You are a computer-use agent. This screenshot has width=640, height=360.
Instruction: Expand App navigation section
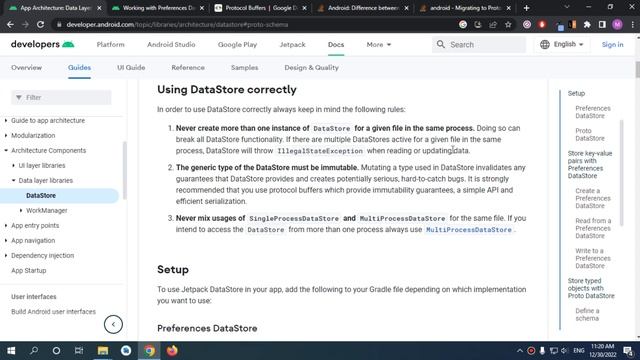point(6,240)
